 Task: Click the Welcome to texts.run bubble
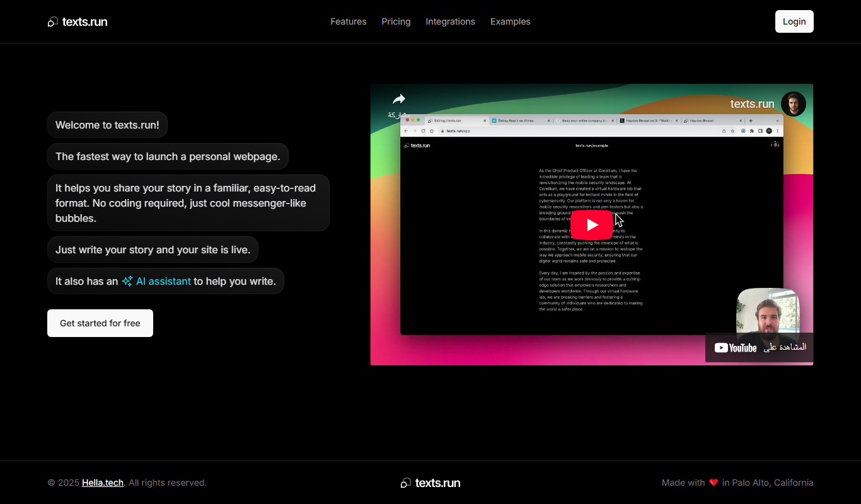click(x=107, y=125)
